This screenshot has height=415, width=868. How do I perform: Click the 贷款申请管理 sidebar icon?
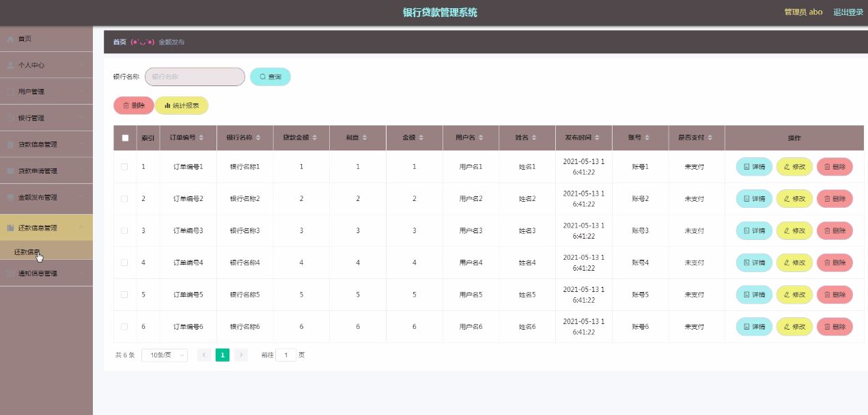coord(10,171)
